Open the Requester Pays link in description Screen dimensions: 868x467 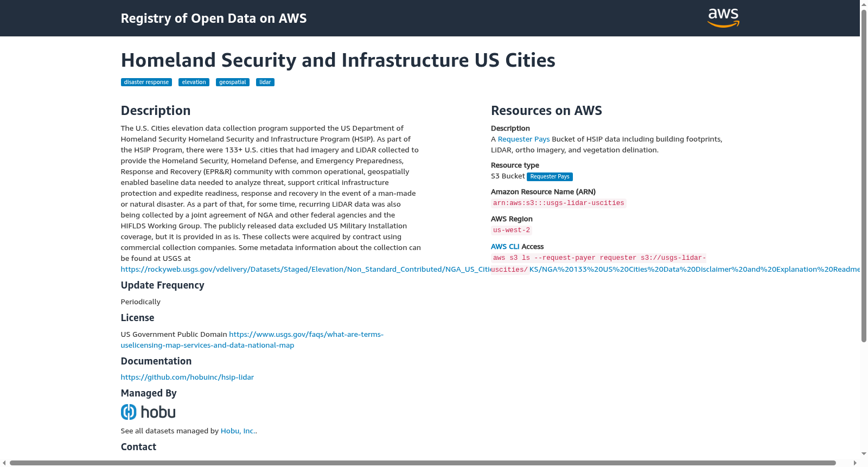click(x=524, y=139)
